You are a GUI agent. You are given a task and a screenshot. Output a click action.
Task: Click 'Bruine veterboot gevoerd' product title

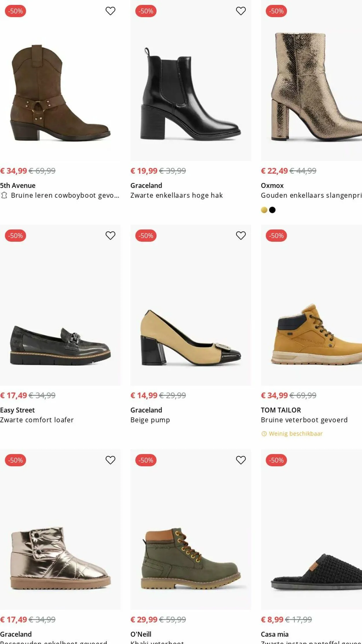coord(304,420)
